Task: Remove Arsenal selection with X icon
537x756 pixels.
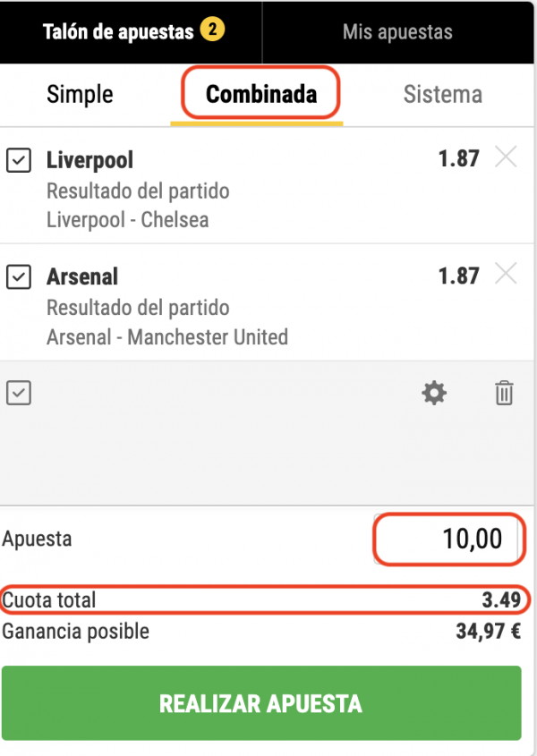Action: pos(506,275)
